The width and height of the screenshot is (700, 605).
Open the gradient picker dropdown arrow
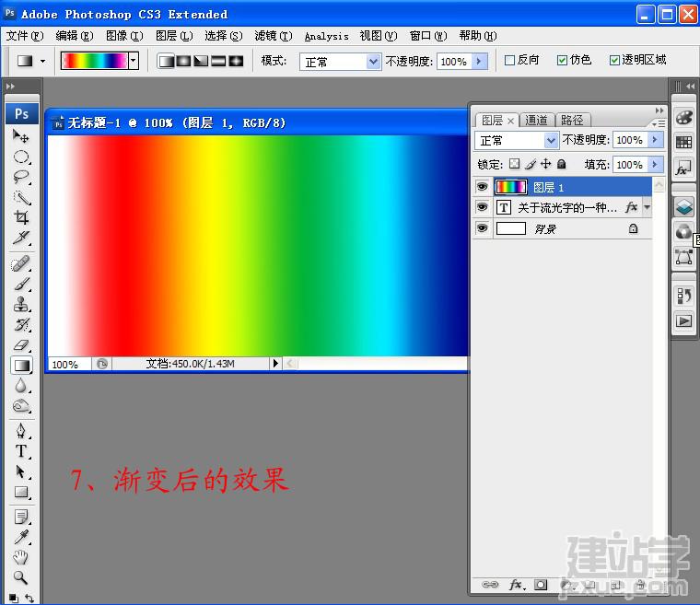(x=133, y=61)
